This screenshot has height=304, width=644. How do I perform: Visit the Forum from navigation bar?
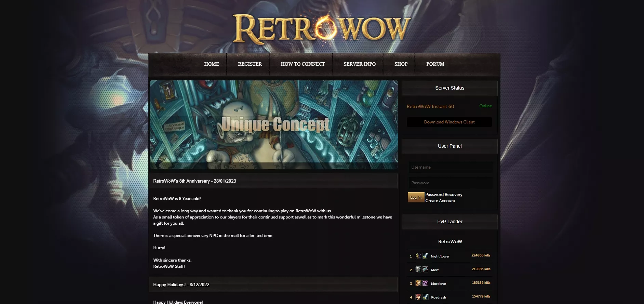point(435,64)
